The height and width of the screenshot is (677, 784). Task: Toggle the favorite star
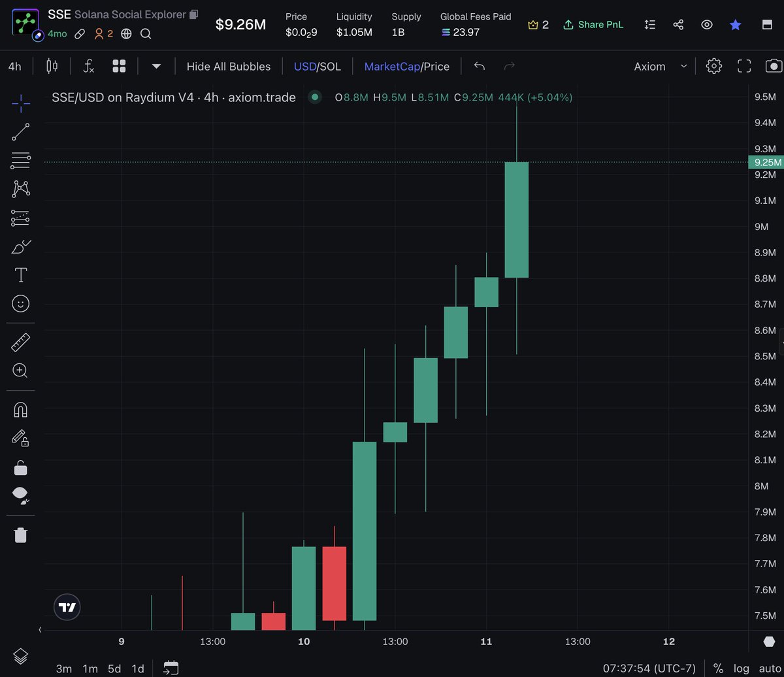(736, 25)
